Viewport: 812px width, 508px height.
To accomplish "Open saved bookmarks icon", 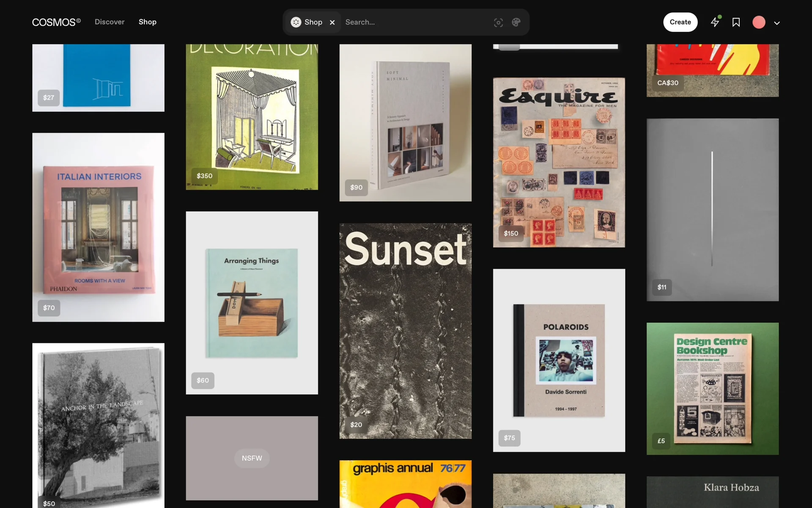I will (736, 22).
